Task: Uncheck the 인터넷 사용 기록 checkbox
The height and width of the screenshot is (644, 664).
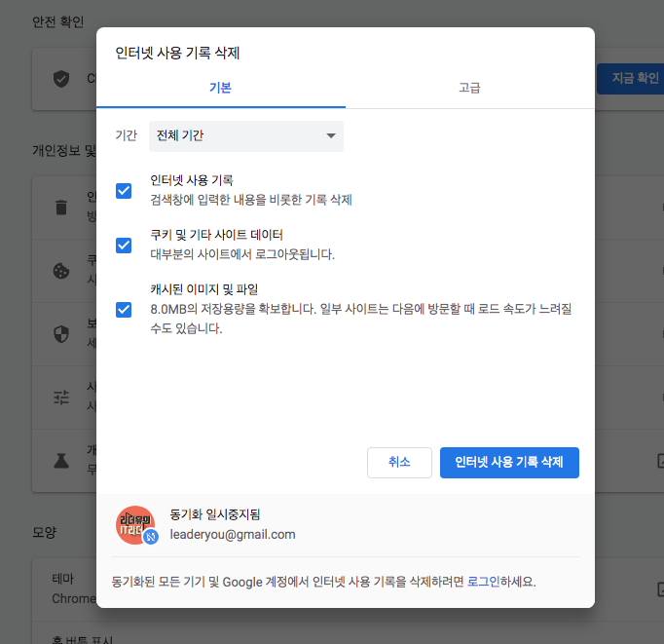Action: [x=124, y=191]
